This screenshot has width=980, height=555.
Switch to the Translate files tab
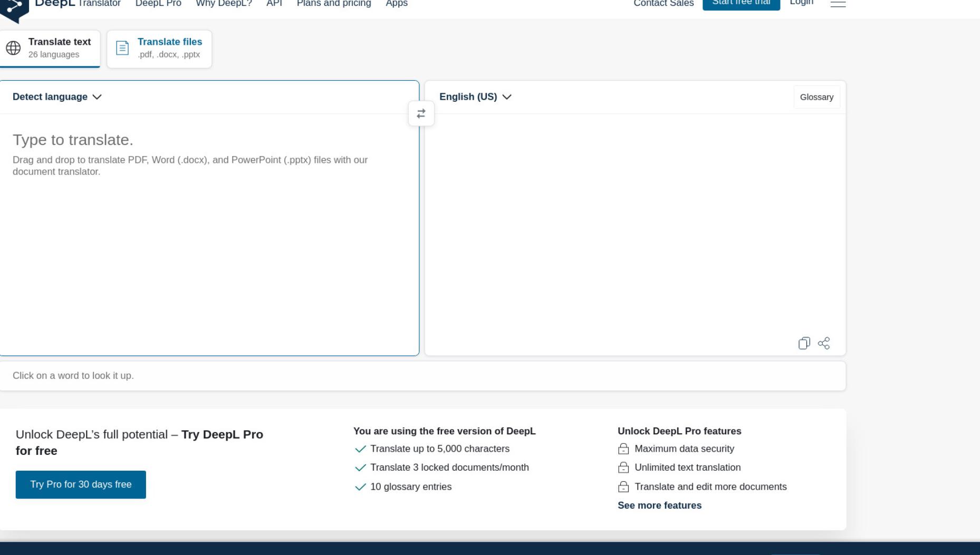point(159,48)
